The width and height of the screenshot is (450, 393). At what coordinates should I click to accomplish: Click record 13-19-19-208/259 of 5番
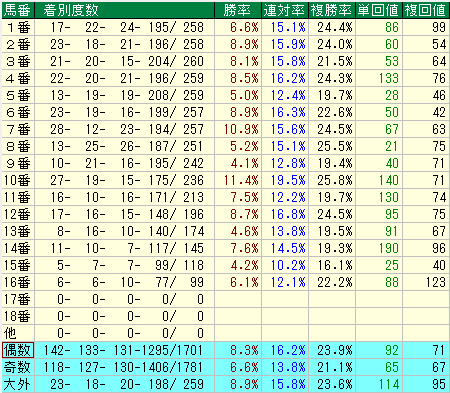point(127,95)
